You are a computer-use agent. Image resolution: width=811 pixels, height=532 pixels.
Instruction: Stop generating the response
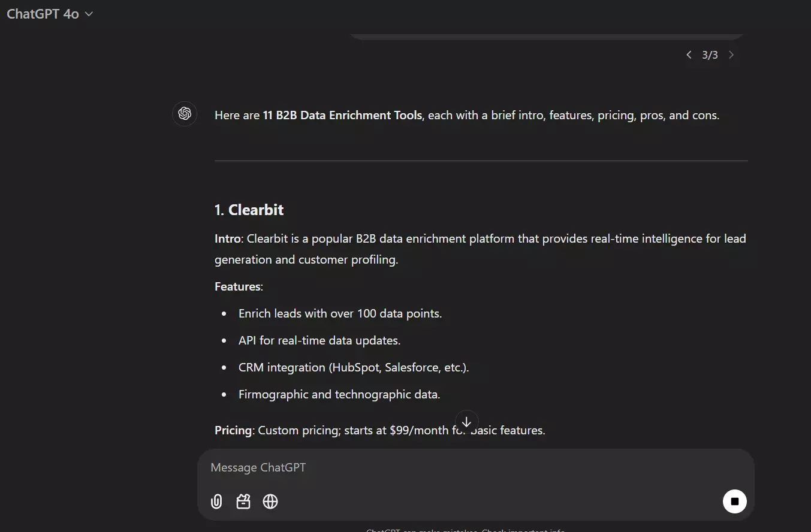coord(734,501)
